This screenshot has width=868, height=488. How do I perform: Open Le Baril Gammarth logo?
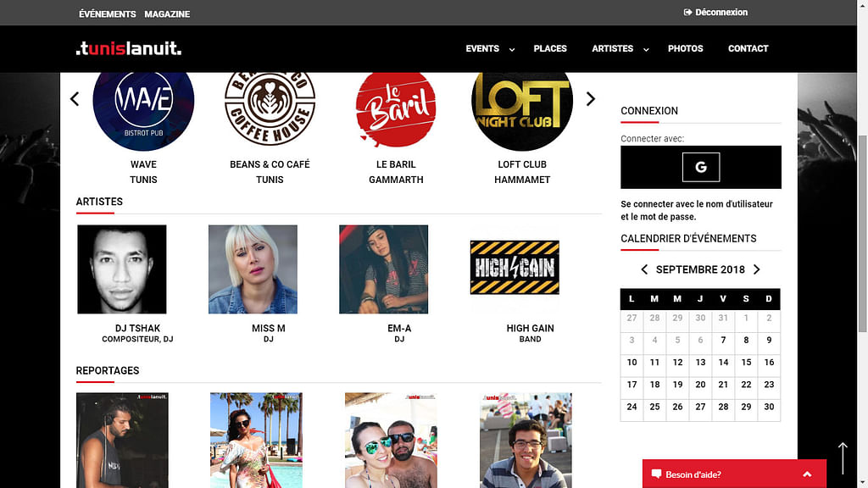(396, 108)
